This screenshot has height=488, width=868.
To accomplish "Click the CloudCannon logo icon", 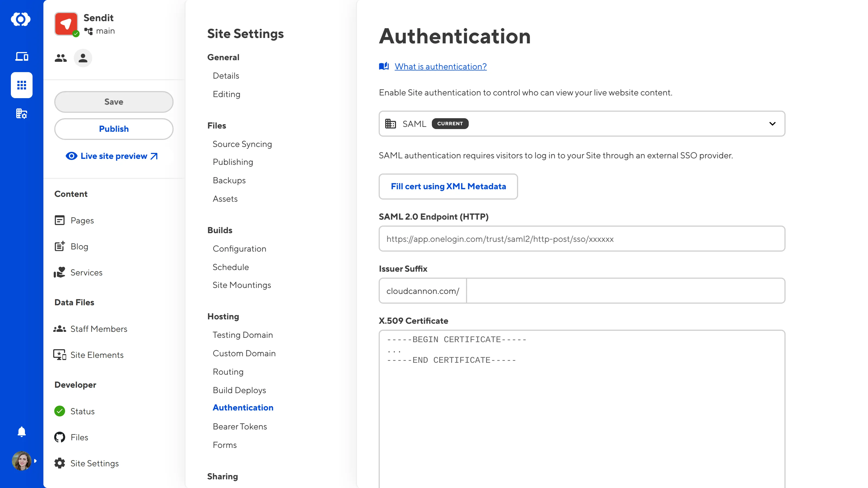I will 21,18.
